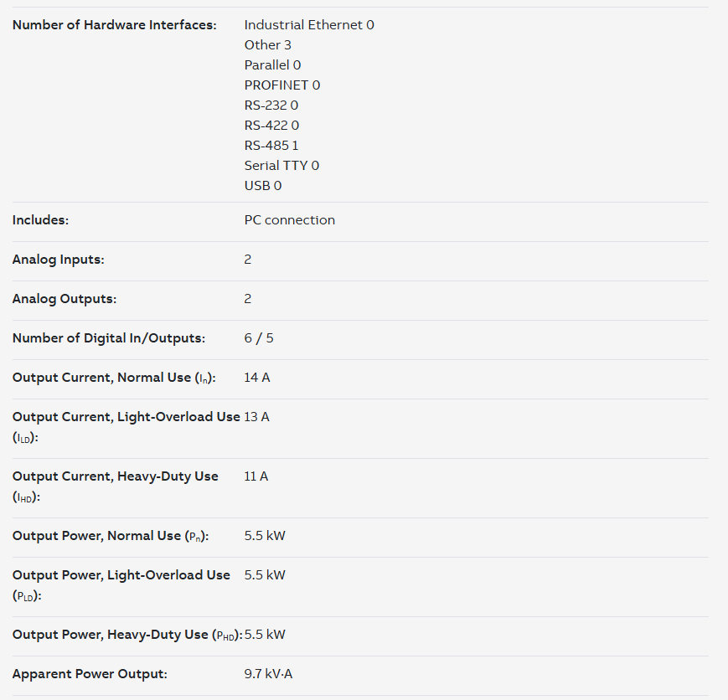Select the Light-Overload '5.5 kW' value
Screen dimensions: 728x700
[265, 575]
